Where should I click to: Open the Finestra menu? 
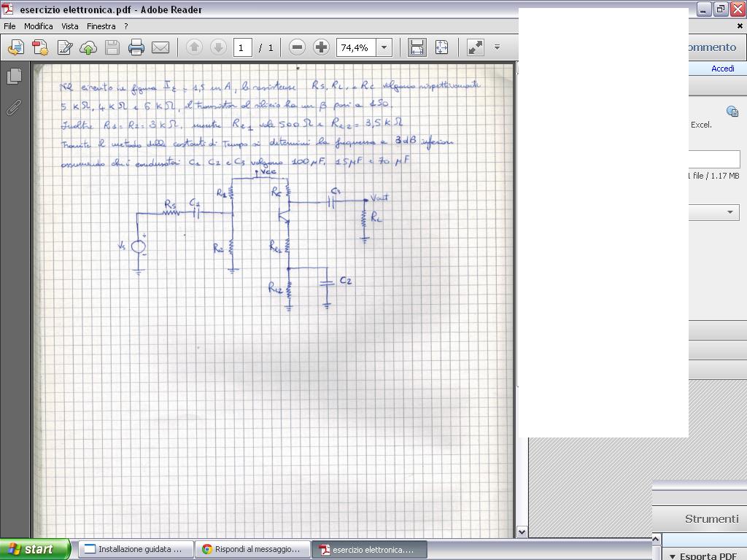coord(101,26)
